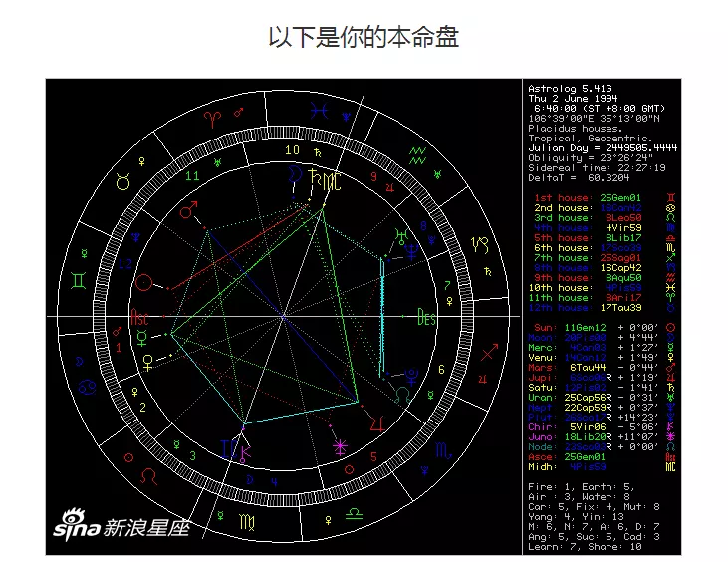
Task: Click the blue Pluto symbol in sixth house
Action: click(411, 377)
